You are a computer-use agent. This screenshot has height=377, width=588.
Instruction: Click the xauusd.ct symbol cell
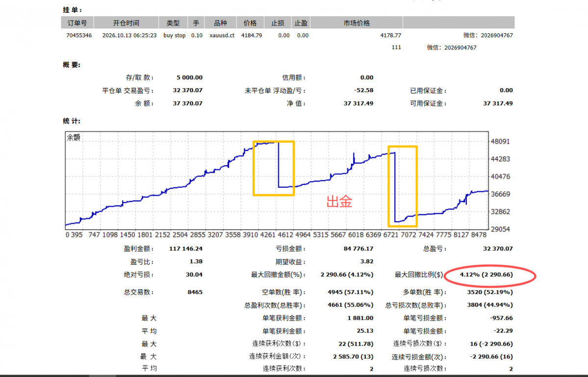pos(222,35)
